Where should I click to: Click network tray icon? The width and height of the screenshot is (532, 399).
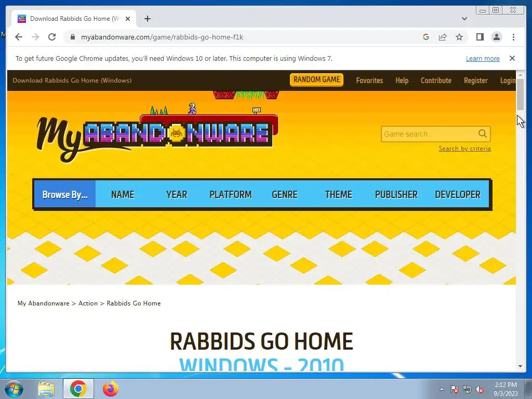click(x=467, y=389)
